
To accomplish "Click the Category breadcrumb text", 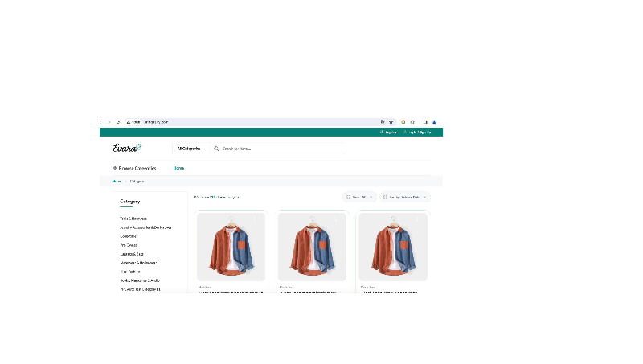I will point(137,181).
